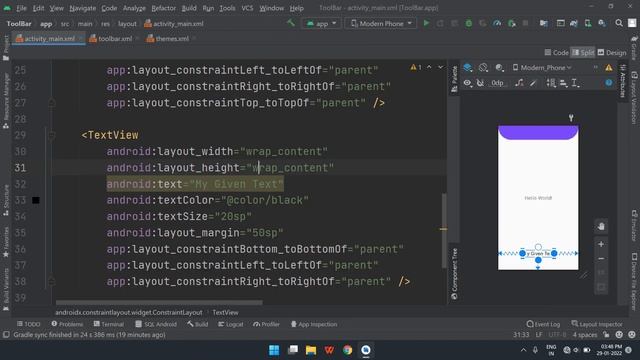This screenshot has height=360, width=640.
Task: Open Windows Start menu
Action: tap(274, 350)
